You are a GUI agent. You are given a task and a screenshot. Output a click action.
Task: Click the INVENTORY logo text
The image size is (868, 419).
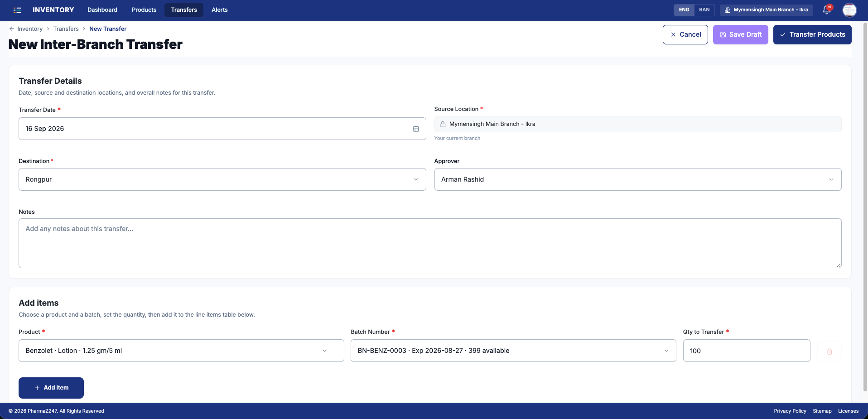[x=53, y=10]
